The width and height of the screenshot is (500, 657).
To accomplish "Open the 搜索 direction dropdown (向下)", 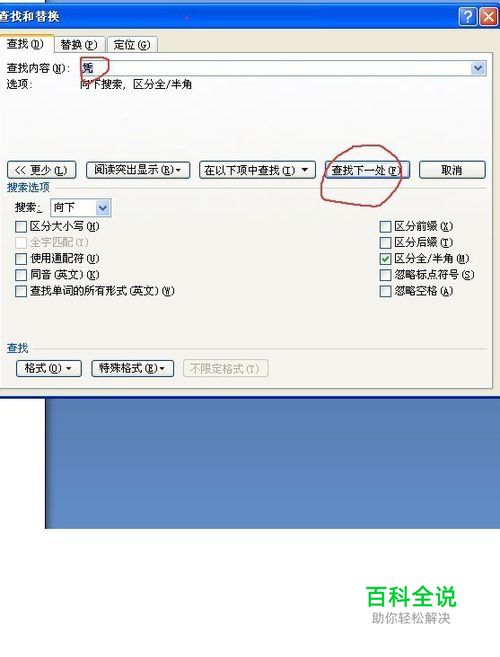I will coord(80,207).
